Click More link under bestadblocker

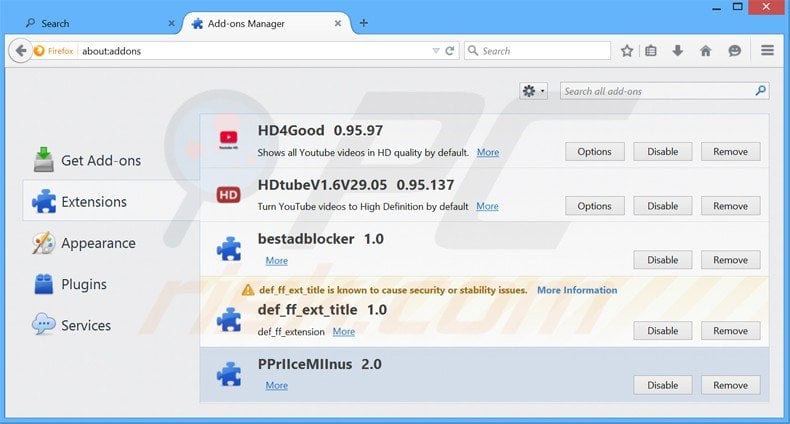coord(277,261)
